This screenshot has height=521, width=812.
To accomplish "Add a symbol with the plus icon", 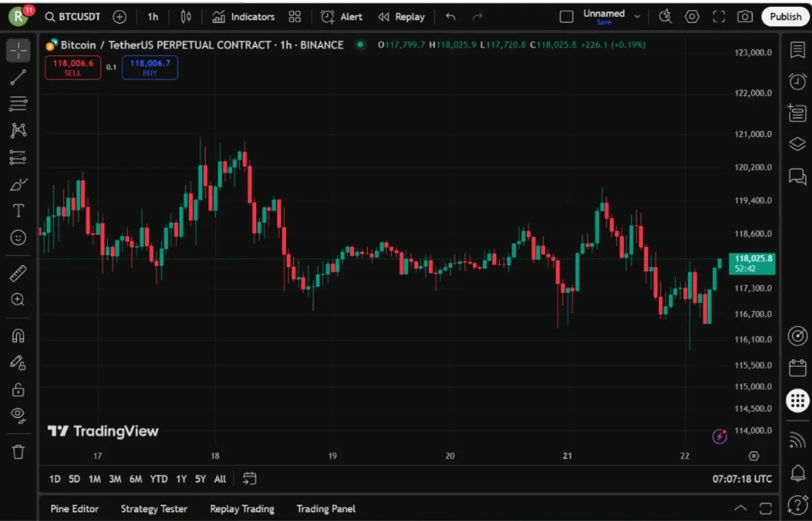I will [x=119, y=17].
